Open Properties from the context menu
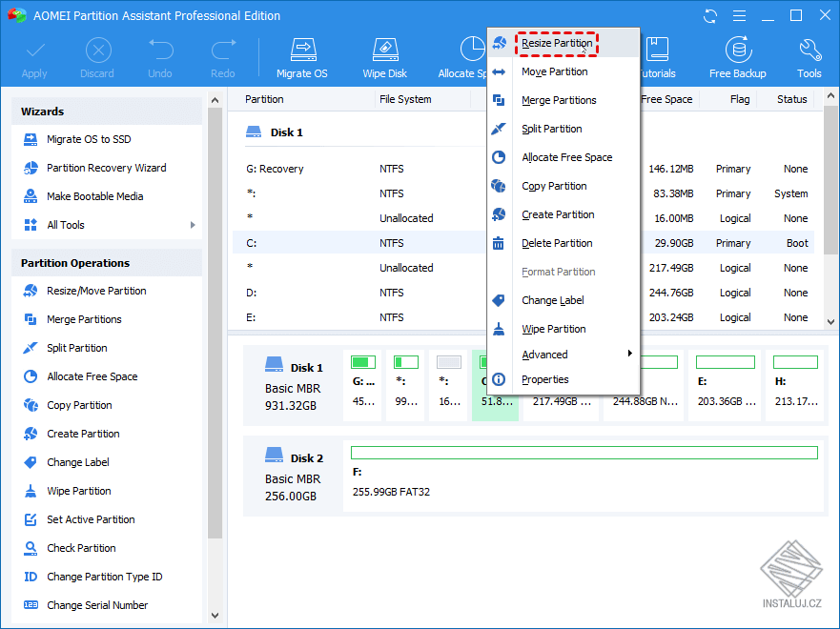This screenshot has width=840, height=629. pos(544,379)
